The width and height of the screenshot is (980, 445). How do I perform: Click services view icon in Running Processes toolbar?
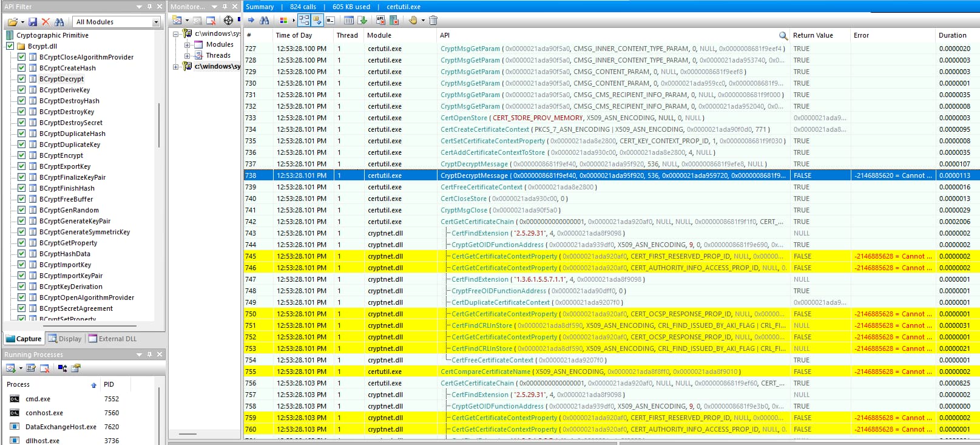pyautogui.click(x=76, y=368)
